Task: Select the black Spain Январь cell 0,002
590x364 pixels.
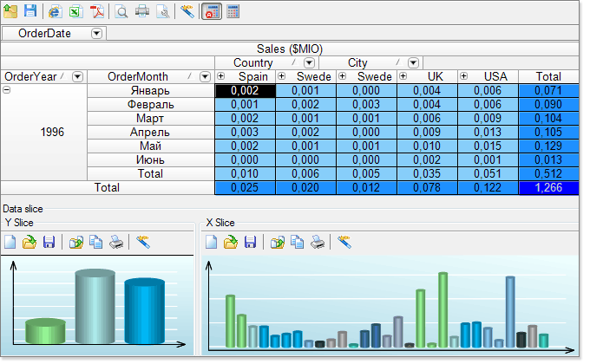Action: 245,91
